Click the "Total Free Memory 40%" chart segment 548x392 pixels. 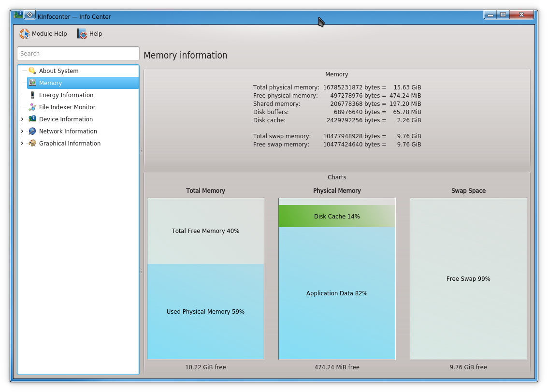click(205, 231)
